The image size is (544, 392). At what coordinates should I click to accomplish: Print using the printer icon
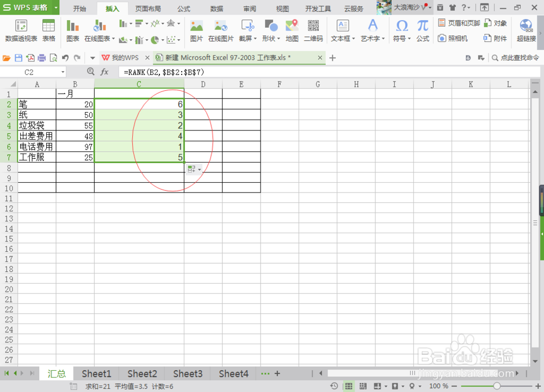pyautogui.click(x=42, y=58)
